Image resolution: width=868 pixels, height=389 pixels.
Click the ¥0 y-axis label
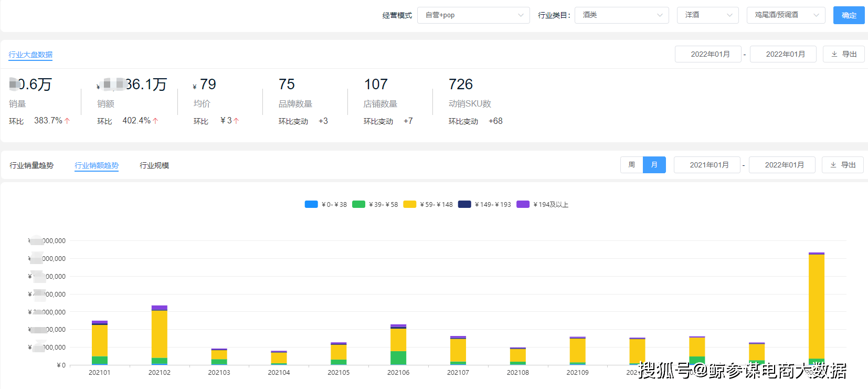pyautogui.click(x=61, y=365)
